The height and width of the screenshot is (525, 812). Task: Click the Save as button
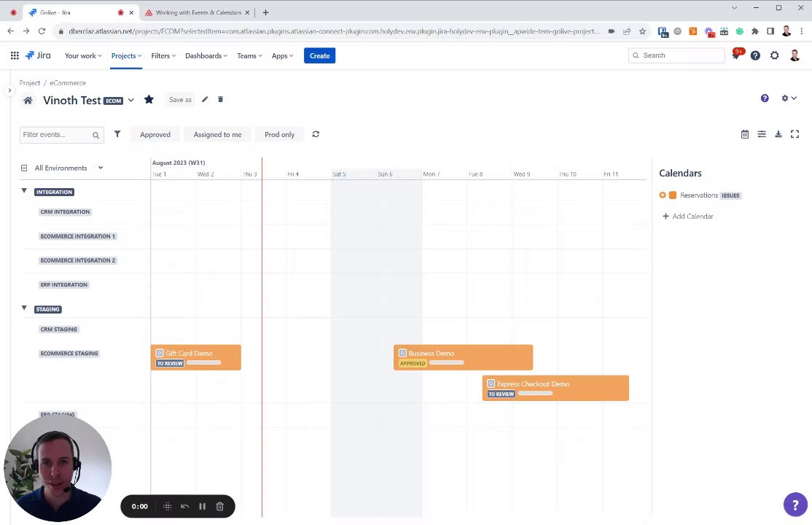pyautogui.click(x=180, y=99)
